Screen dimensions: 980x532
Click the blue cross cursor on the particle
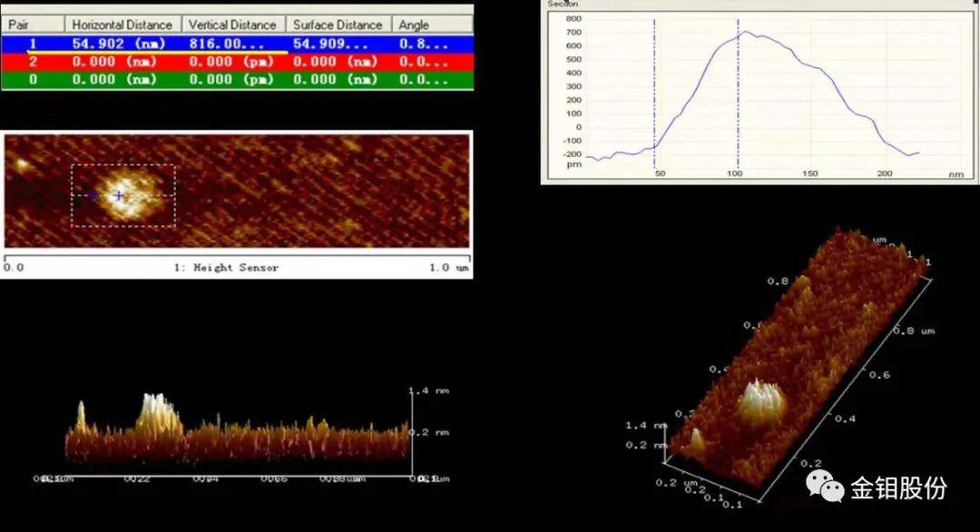tap(119, 195)
